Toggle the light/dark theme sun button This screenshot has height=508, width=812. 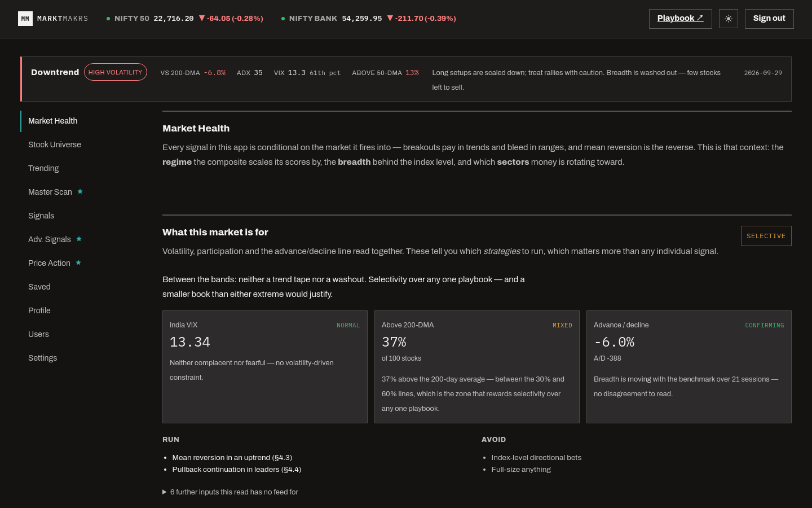pyautogui.click(x=729, y=19)
